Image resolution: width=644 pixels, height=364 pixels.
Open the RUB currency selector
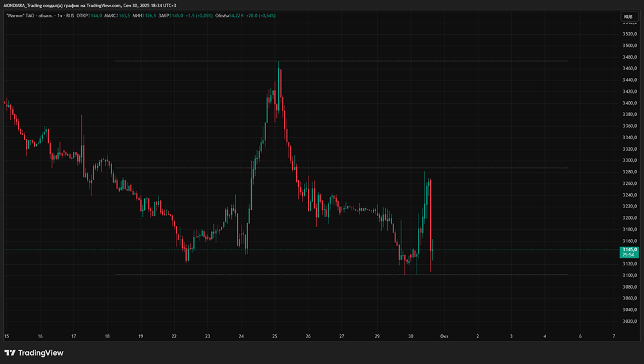coord(629,17)
